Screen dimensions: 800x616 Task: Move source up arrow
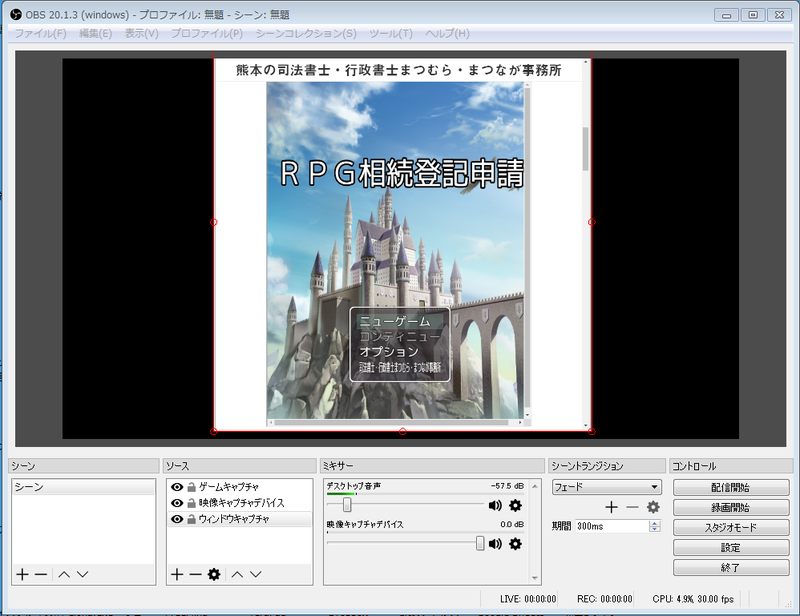click(237, 574)
